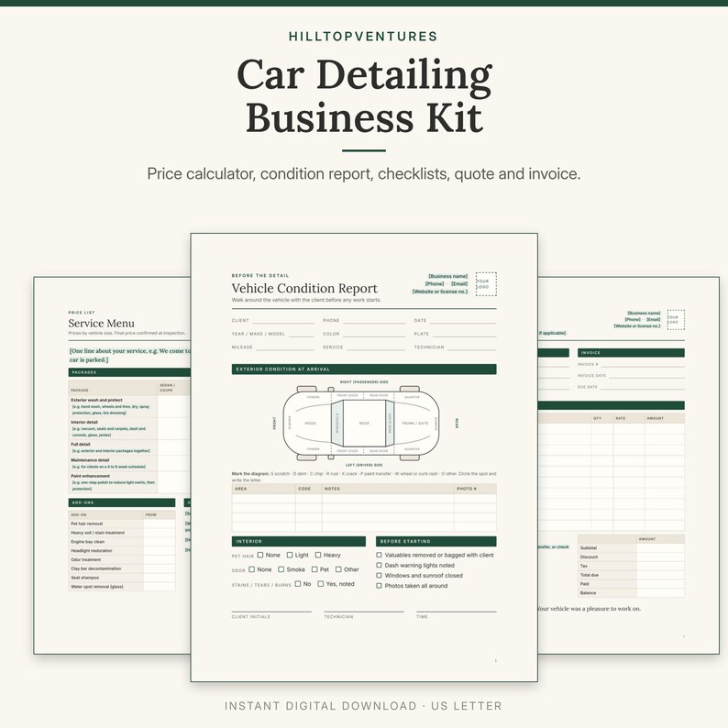Click the 'Area' column header

point(263,489)
